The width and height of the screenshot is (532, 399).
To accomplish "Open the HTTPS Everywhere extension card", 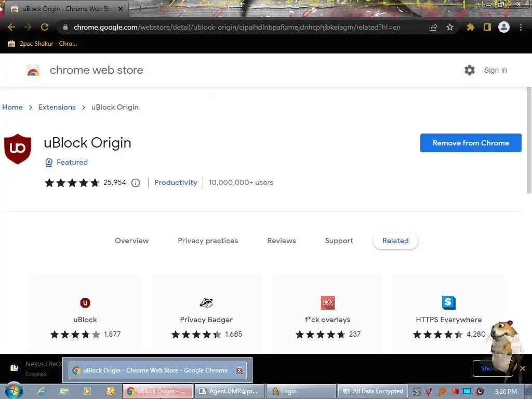I will coord(448,314).
